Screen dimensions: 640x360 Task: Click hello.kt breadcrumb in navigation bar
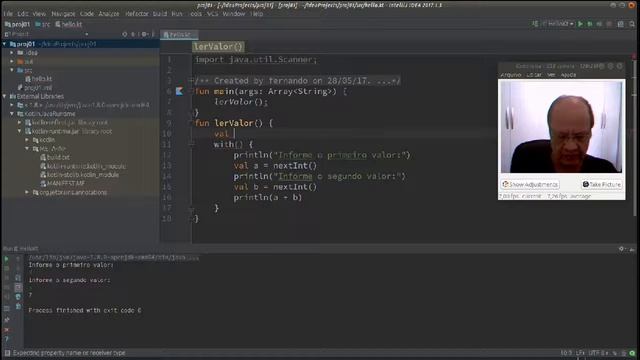(x=69, y=24)
